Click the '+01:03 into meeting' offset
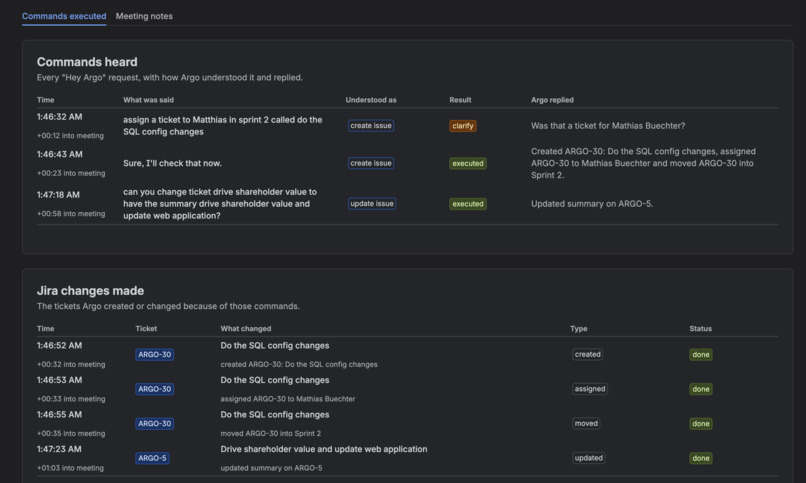Image resolution: width=806 pixels, height=483 pixels. [70, 468]
